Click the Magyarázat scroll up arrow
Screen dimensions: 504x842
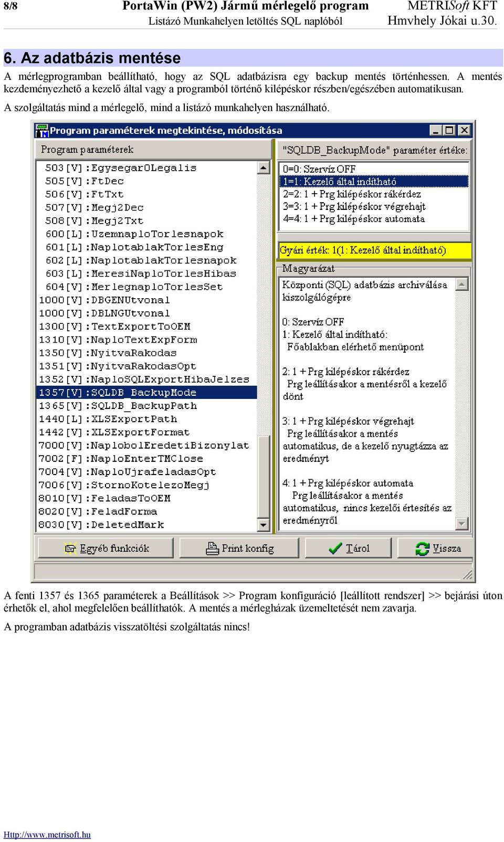tap(462, 285)
